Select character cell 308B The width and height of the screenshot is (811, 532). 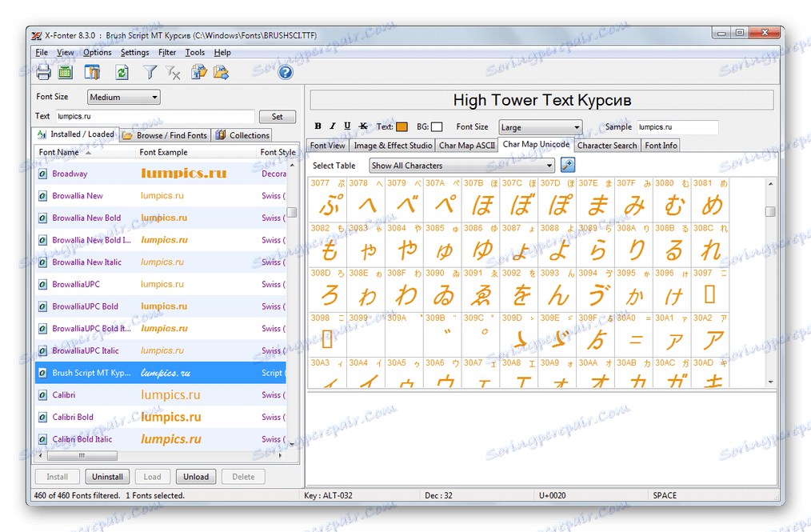(x=672, y=244)
